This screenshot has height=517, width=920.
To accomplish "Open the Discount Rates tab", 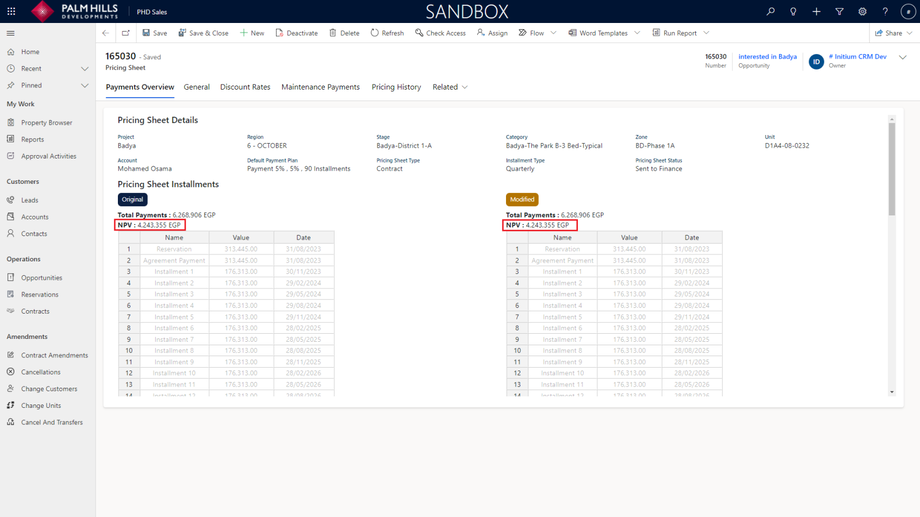I will pyautogui.click(x=245, y=87).
